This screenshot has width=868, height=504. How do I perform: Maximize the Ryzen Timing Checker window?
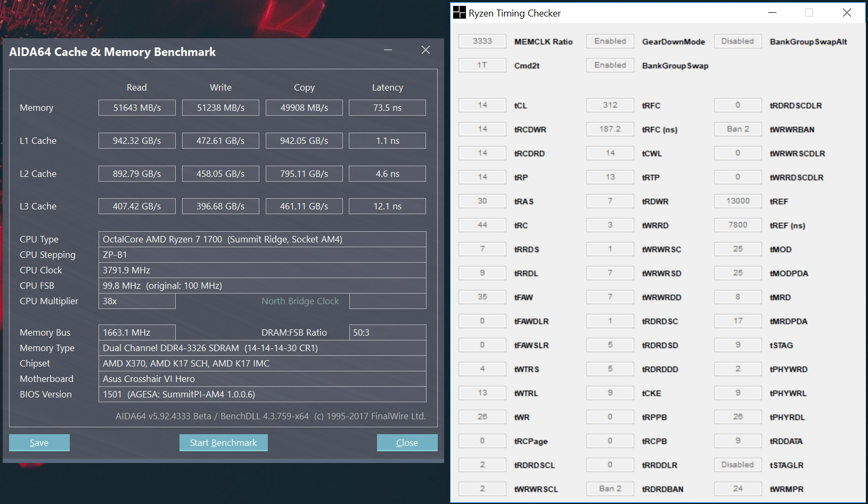pos(809,13)
